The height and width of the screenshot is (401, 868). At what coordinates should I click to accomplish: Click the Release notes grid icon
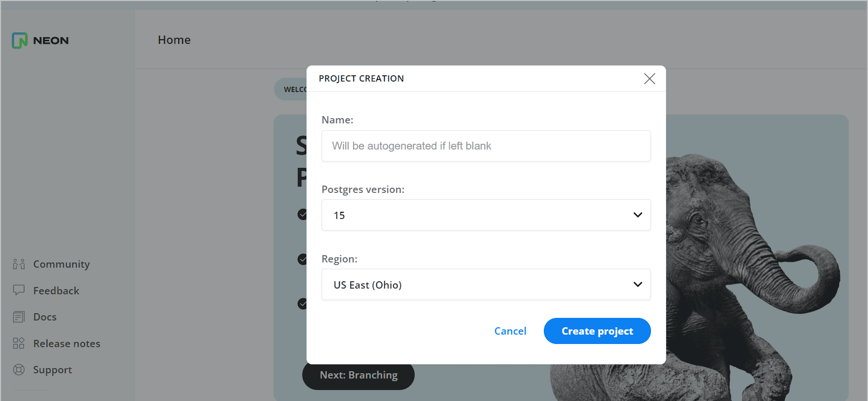19,343
